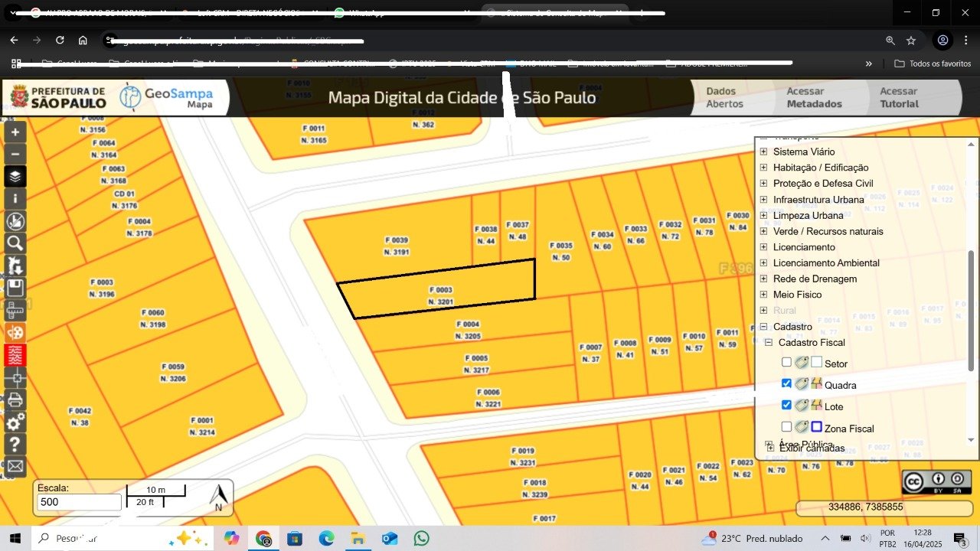
Task: Click the envelope contact icon
Action: tap(15, 466)
